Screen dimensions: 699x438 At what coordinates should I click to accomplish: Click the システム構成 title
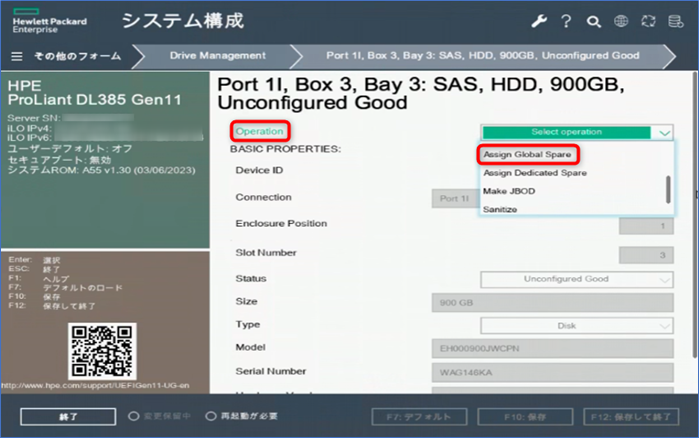(x=183, y=21)
